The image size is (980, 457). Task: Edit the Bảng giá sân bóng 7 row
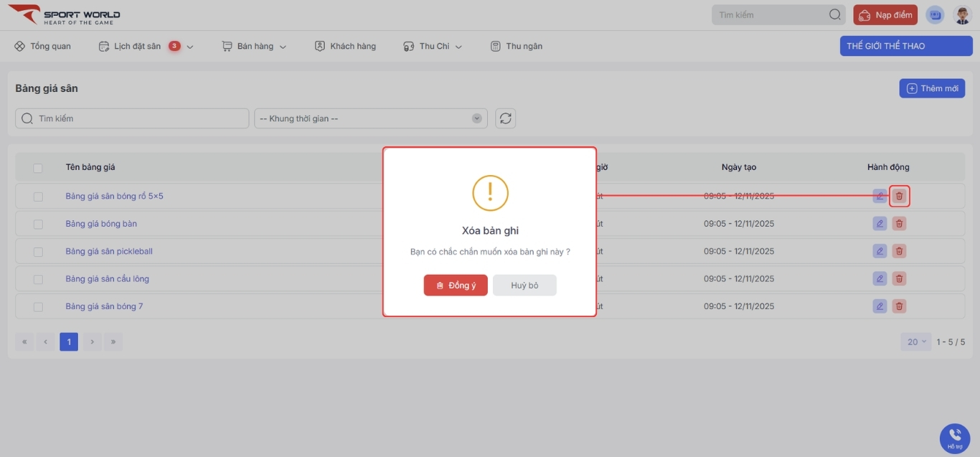tap(880, 306)
